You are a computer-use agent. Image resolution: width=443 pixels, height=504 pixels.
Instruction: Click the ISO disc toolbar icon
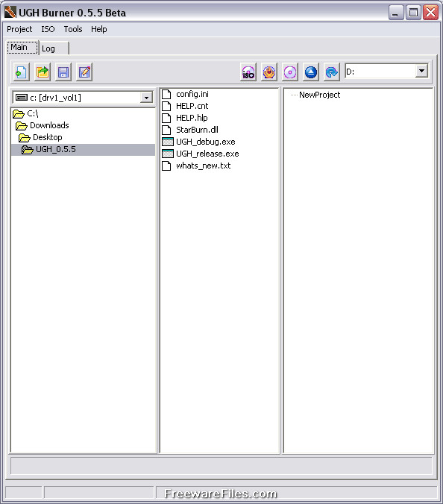[248, 72]
